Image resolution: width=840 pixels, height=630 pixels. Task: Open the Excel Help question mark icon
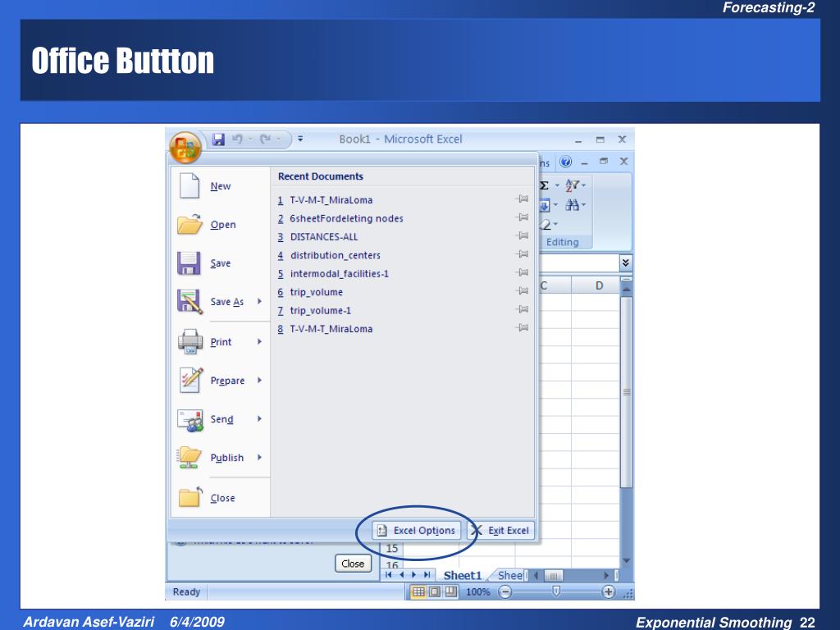click(565, 162)
